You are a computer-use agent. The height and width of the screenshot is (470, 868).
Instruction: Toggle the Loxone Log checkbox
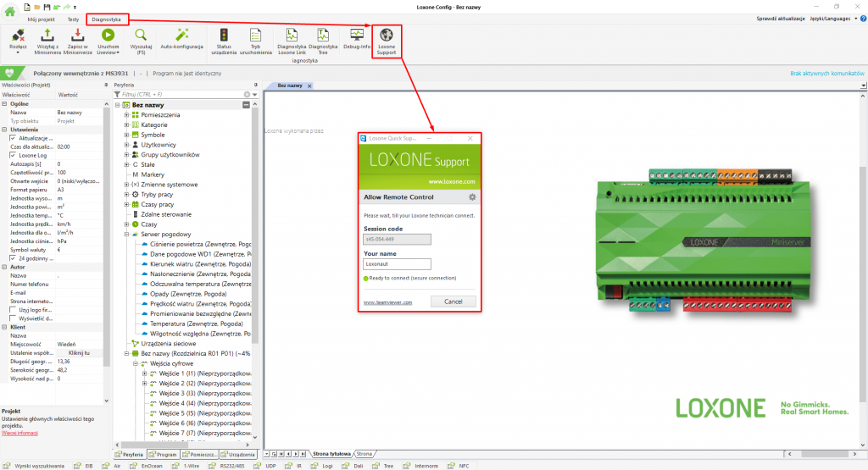(12, 155)
